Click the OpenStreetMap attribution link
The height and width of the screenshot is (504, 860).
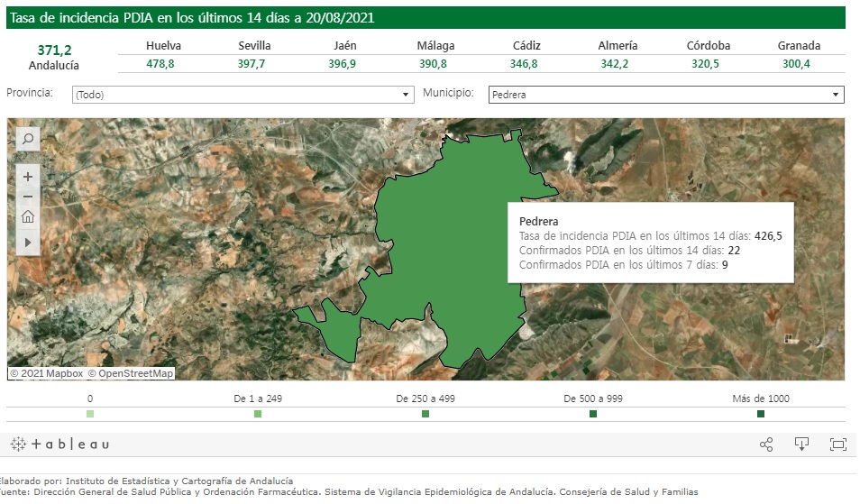click(135, 373)
